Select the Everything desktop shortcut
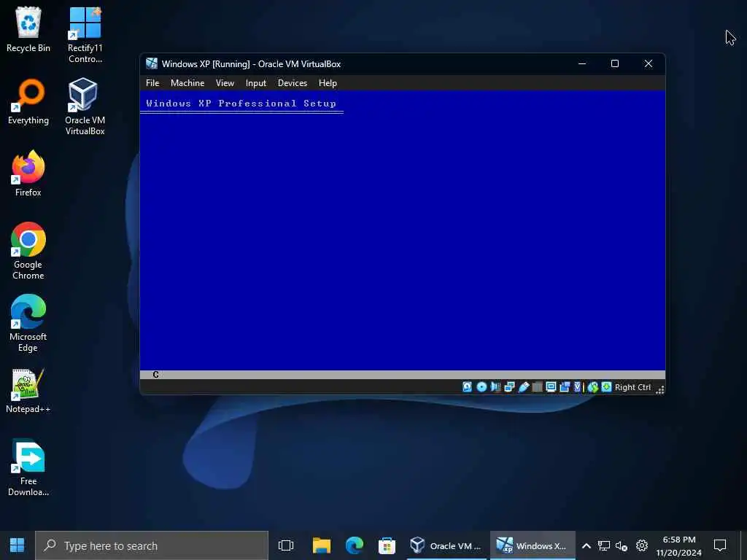The height and width of the screenshot is (560, 747). 28,102
